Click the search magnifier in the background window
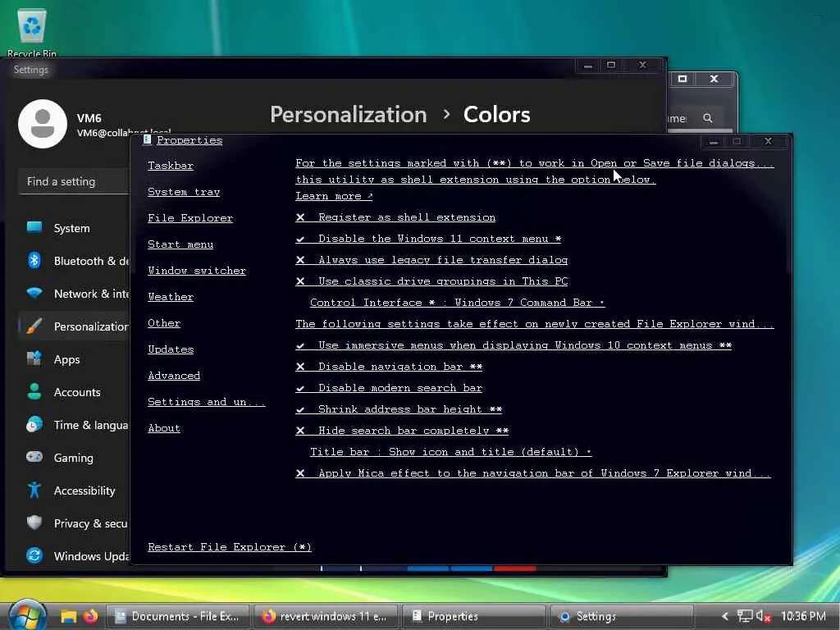Image resolution: width=840 pixels, height=630 pixels. click(708, 118)
